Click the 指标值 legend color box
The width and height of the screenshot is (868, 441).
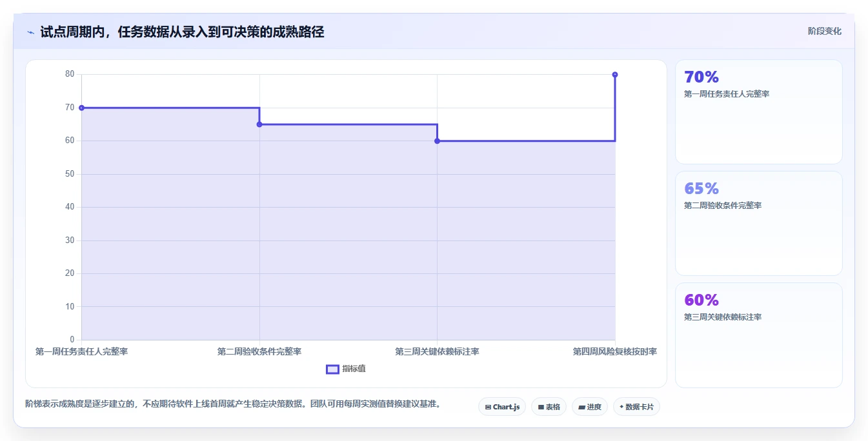coord(332,369)
